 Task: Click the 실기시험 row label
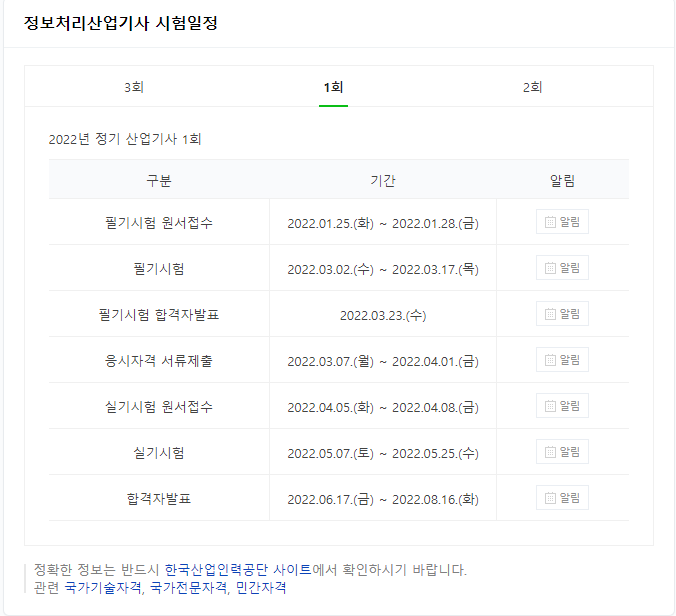click(159, 453)
